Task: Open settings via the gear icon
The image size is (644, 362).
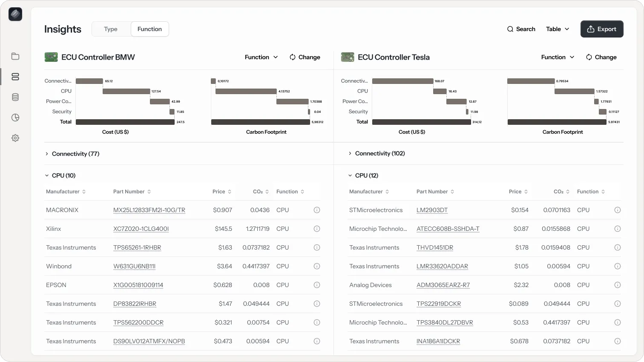Action: (15, 138)
